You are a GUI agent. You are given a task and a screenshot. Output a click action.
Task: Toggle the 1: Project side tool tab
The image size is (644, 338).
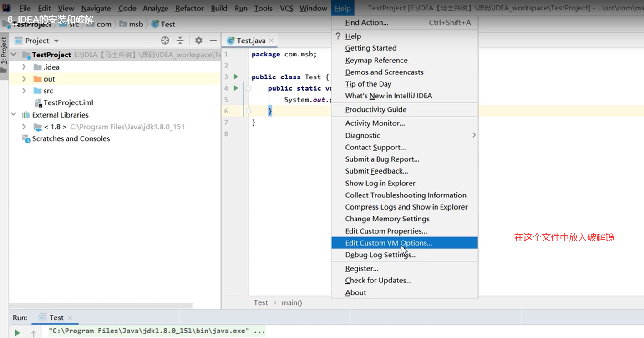click(x=4, y=56)
